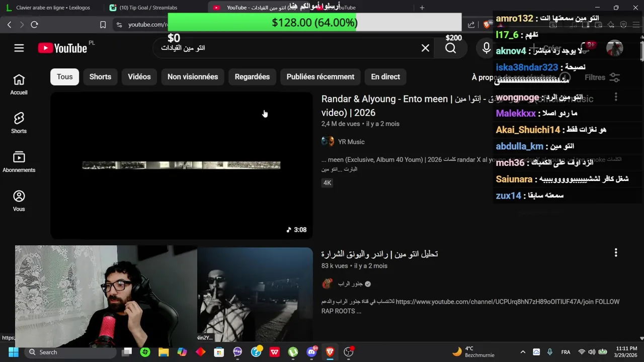Reload the page in the browser
644x362 pixels.
34,25
